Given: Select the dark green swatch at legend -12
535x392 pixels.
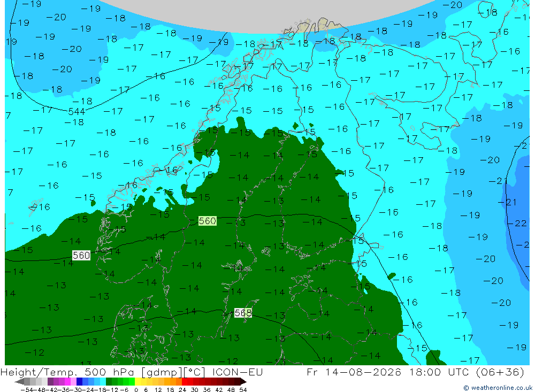Looking at the screenshot, I should [109, 382].
